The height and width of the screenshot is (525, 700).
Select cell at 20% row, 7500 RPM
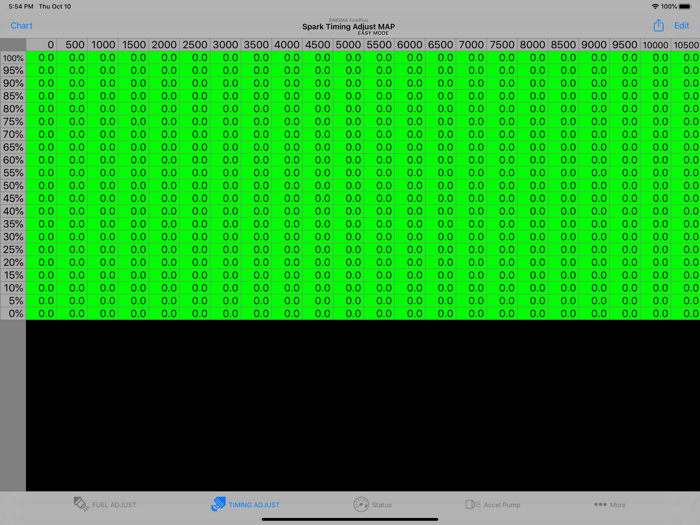[x=502, y=262]
